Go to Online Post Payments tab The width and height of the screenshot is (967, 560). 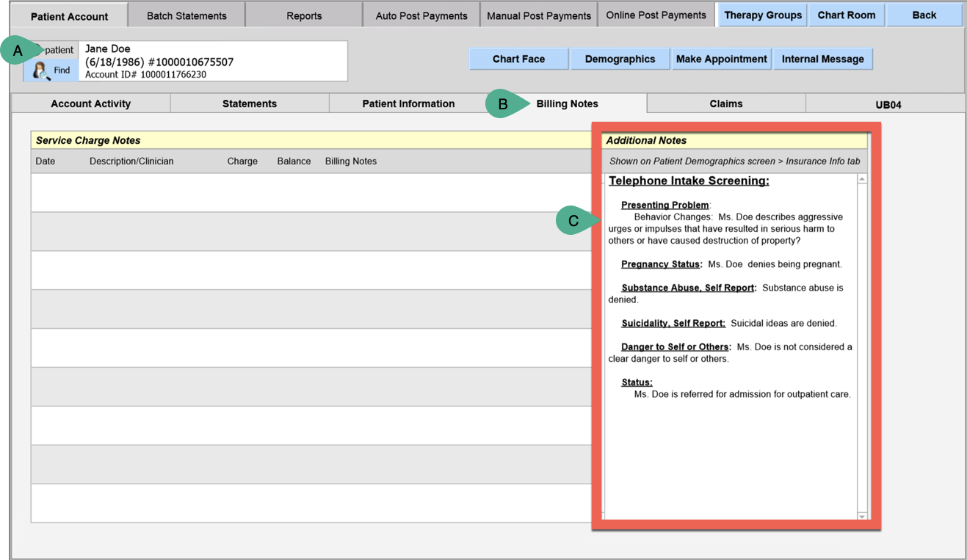[656, 15]
